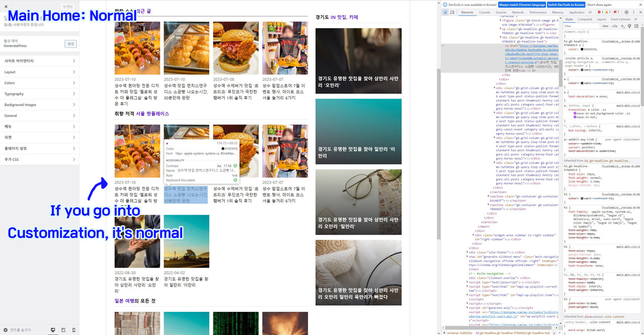Open the DevTools three-dot customize menu
The height and width of the screenshot is (335, 644).
(633, 12)
